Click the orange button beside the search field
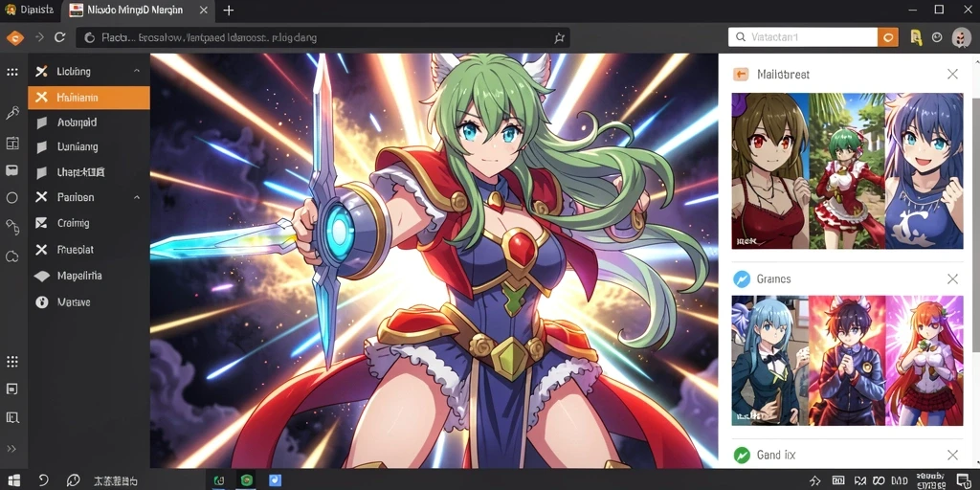Screen dimensions: 980x490 pyautogui.click(x=887, y=37)
